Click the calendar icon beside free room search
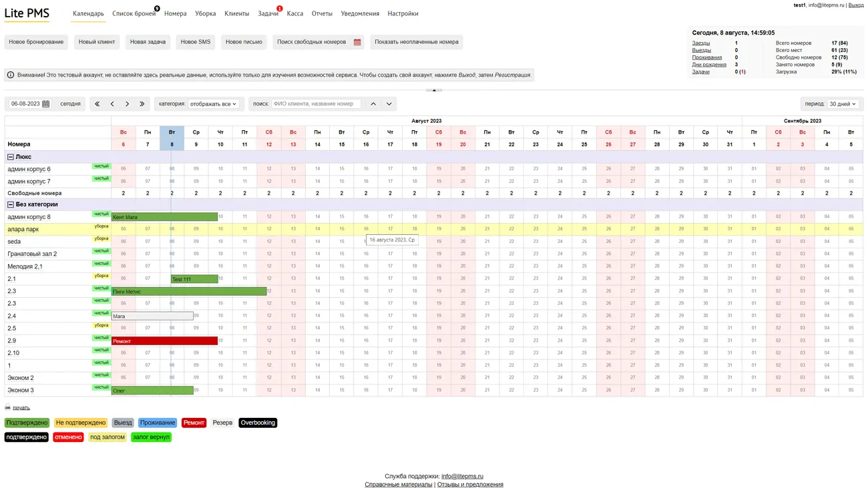The width and height of the screenshot is (868, 488). pyautogui.click(x=357, y=42)
